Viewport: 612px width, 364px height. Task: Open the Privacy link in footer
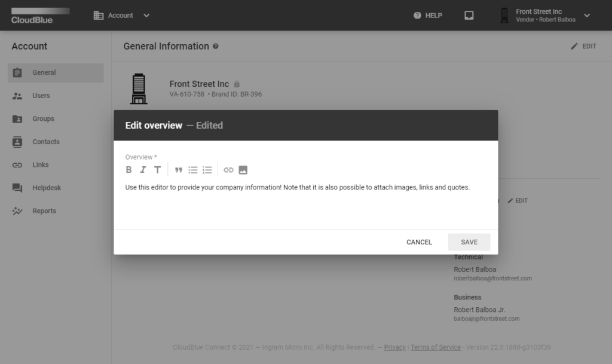click(x=394, y=347)
